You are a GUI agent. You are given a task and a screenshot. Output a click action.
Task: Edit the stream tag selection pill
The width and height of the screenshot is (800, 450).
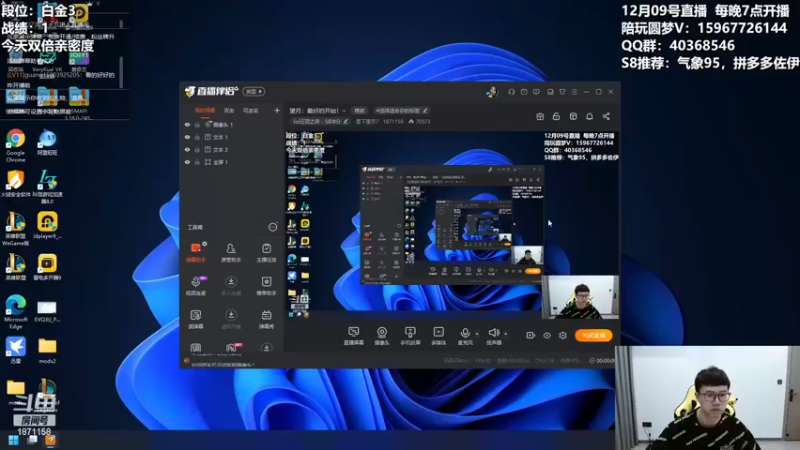pos(402,111)
